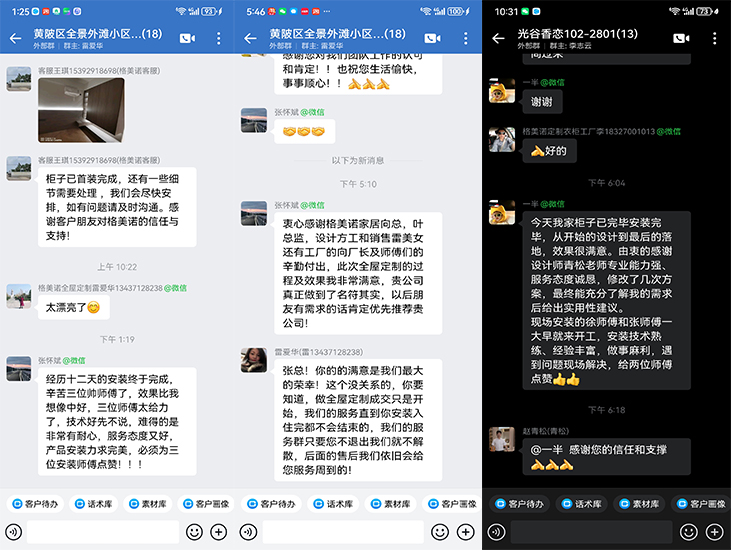Screen dimensions: 731x550
Task: Tap 赵青松(青松) avatar in dark chat
Action: point(501,438)
